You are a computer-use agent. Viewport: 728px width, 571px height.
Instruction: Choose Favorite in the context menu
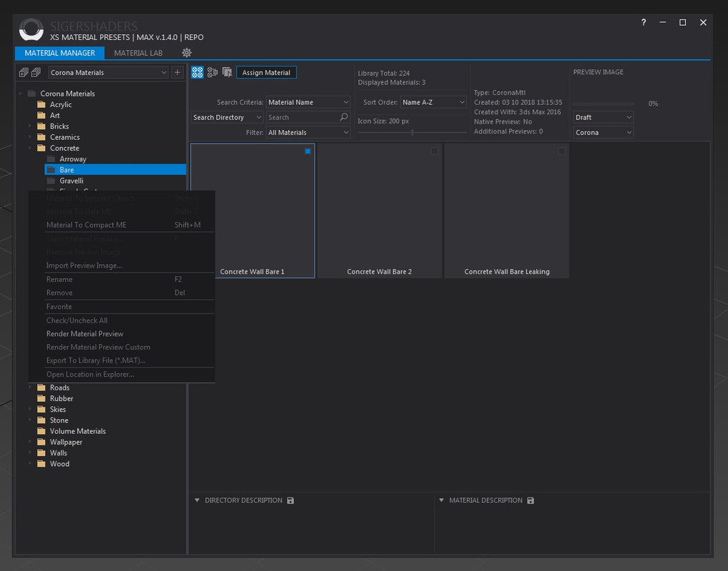click(x=121, y=306)
